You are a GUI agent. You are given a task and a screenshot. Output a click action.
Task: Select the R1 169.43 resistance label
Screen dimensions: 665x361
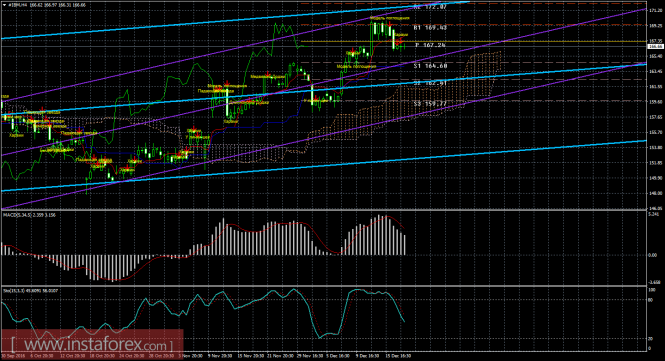point(430,28)
